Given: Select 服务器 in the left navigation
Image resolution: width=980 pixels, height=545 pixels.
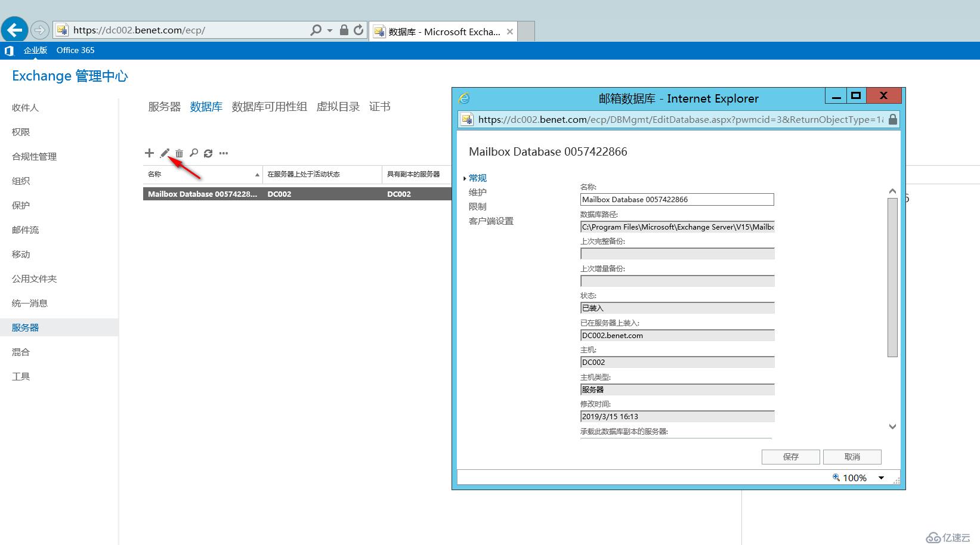Looking at the screenshot, I should (59, 327).
